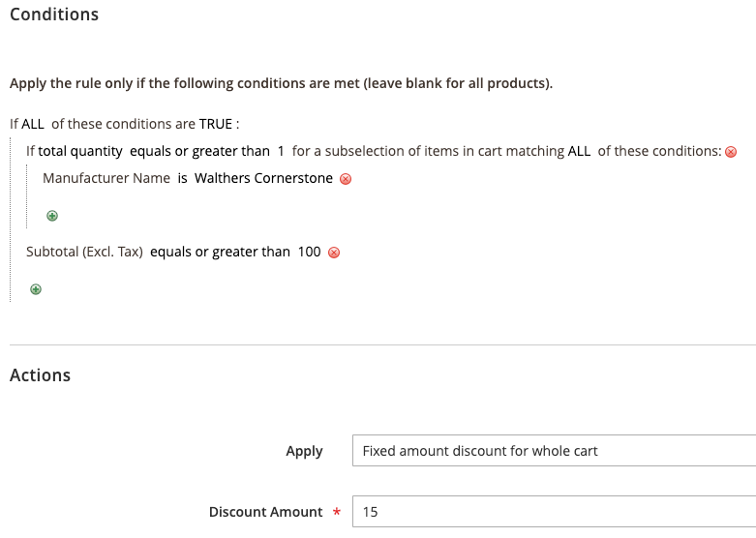The height and width of the screenshot is (538, 756).
Task: Remove the Subtotal (Excl. Tax) condition
Action: coord(334,253)
